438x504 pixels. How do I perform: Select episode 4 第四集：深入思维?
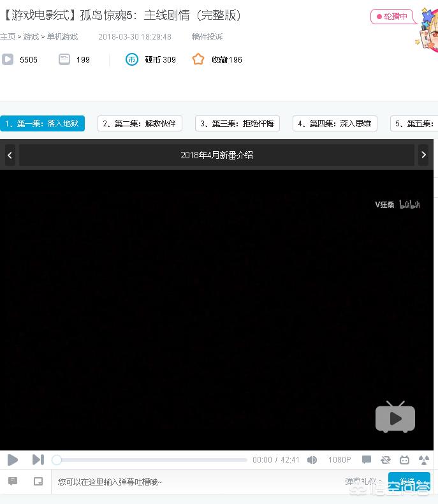(x=335, y=123)
